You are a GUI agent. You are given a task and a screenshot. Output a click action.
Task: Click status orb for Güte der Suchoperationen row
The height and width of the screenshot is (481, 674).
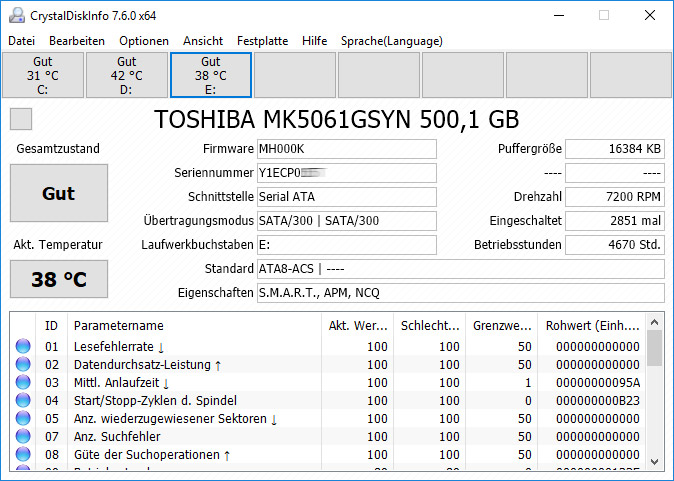(x=23, y=454)
